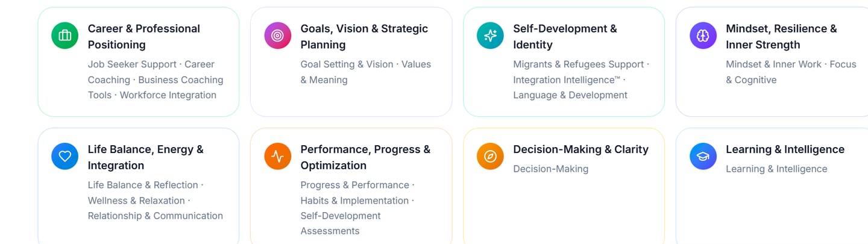Click the orange pulse Performance icon
868x244 pixels.
(x=277, y=156)
